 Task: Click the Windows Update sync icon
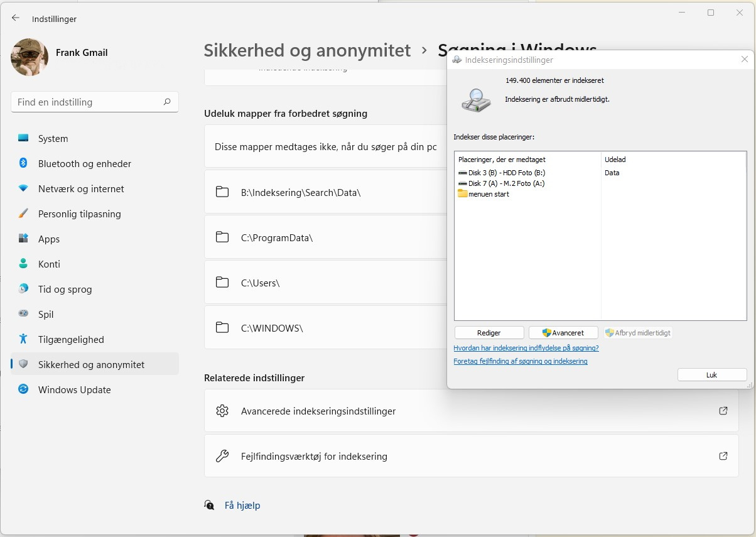point(23,389)
